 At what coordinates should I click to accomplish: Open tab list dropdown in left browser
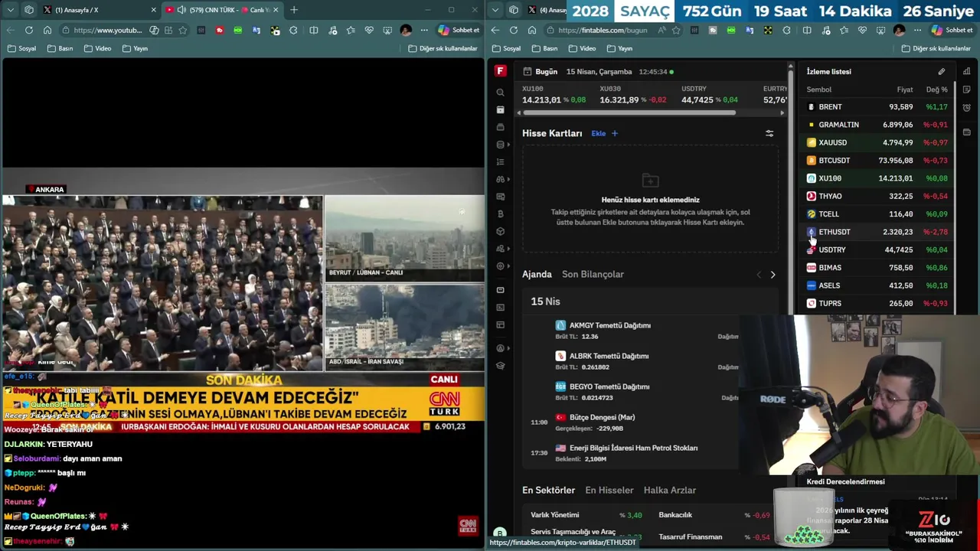(x=10, y=10)
